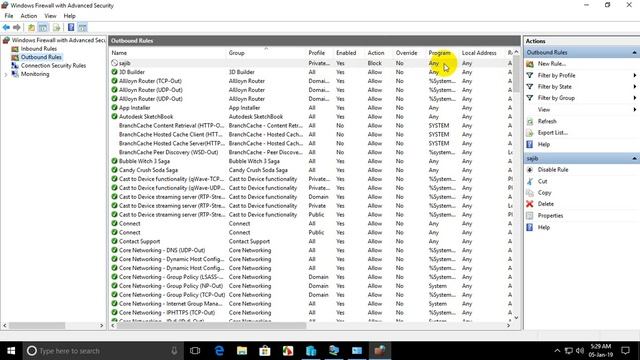
Task: Open the notification center from the taskbar
Action: click(625, 351)
